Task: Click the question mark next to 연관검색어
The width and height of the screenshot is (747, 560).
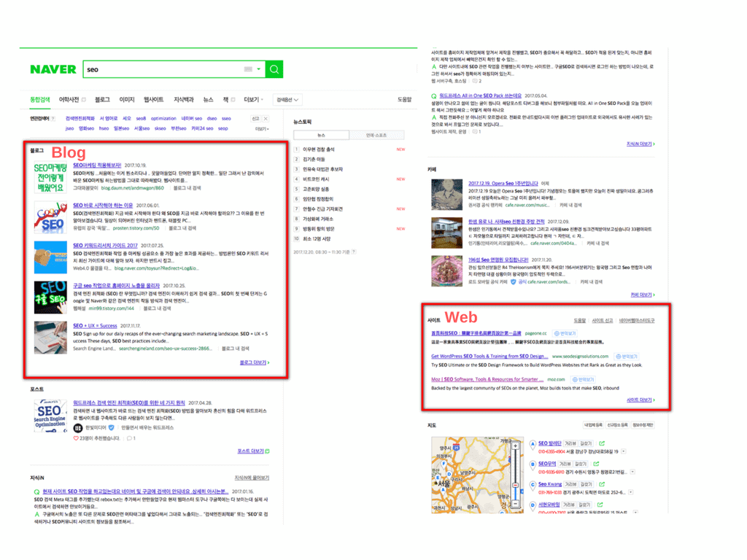Action: (53, 119)
